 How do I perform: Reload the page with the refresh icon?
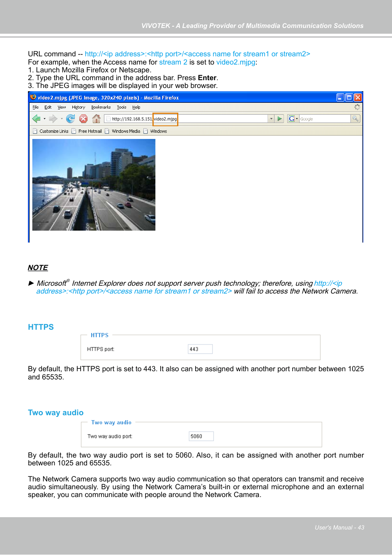(71, 119)
